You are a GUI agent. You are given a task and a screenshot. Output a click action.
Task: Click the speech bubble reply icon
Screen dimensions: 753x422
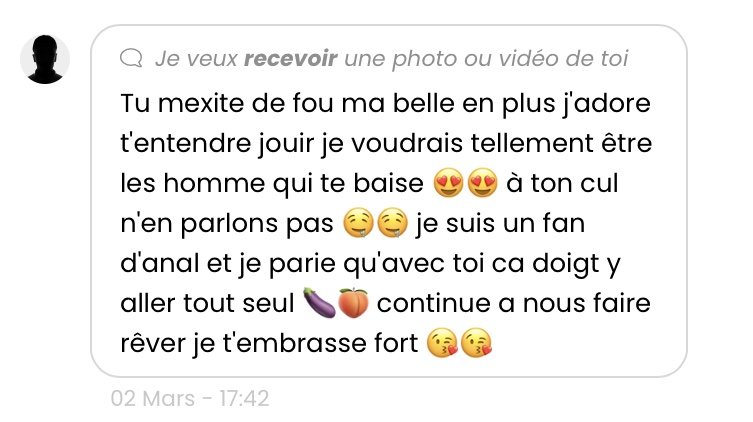click(131, 58)
